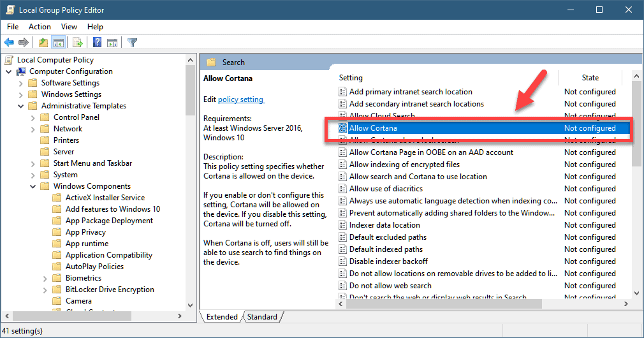The image size is (644, 338).
Task: Select ActiveX Installer Service folder
Action: 105,198
